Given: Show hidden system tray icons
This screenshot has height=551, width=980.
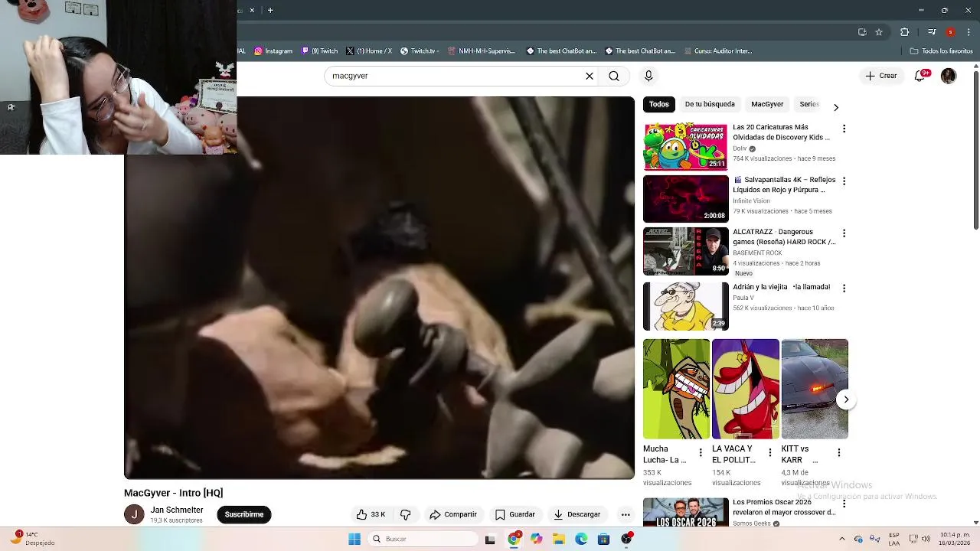Looking at the screenshot, I should click(841, 539).
